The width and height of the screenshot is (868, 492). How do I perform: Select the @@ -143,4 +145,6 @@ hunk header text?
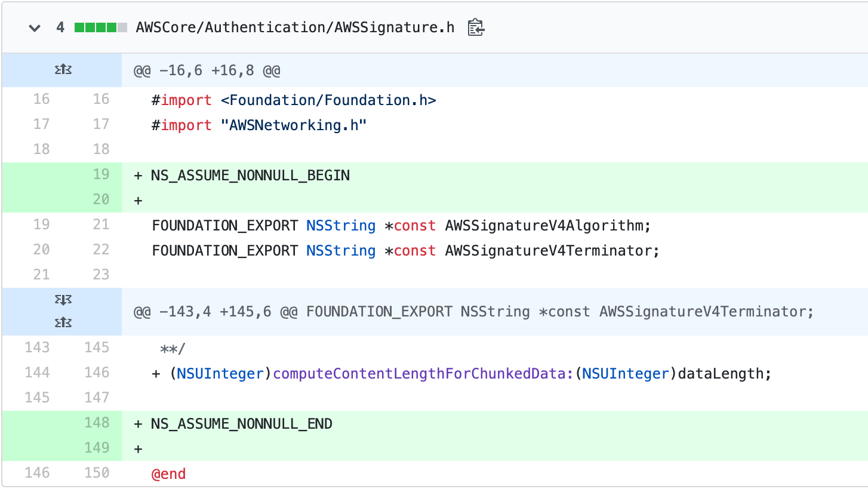coord(474,312)
